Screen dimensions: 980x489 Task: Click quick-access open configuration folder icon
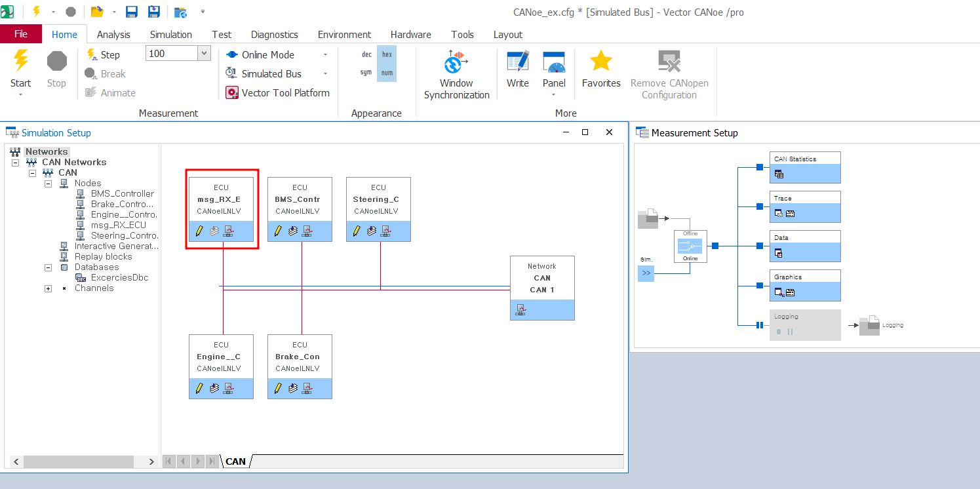pyautogui.click(x=97, y=12)
